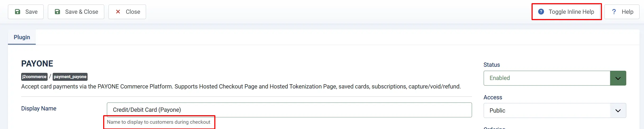Open the Enabled status select box
Screen dimensions: 644x129
pyautogui.click(x=555, y=78)
